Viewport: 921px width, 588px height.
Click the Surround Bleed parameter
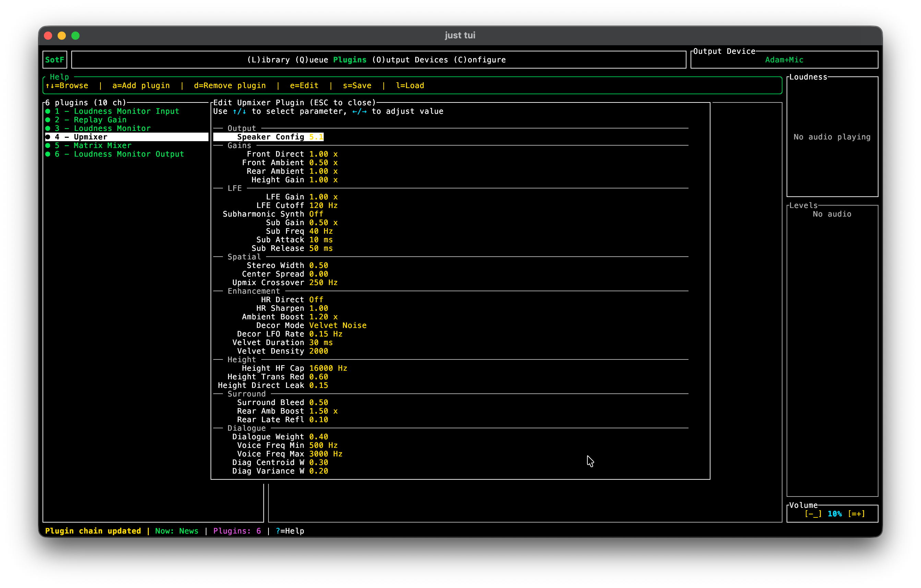[x=282, y=403]
